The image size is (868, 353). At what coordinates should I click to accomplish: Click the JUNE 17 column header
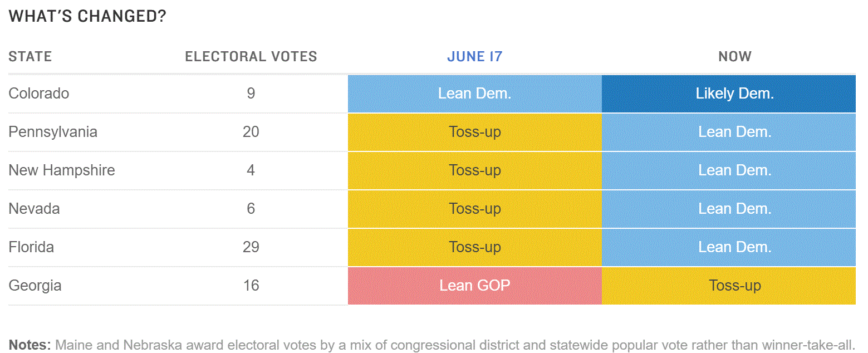474,56
